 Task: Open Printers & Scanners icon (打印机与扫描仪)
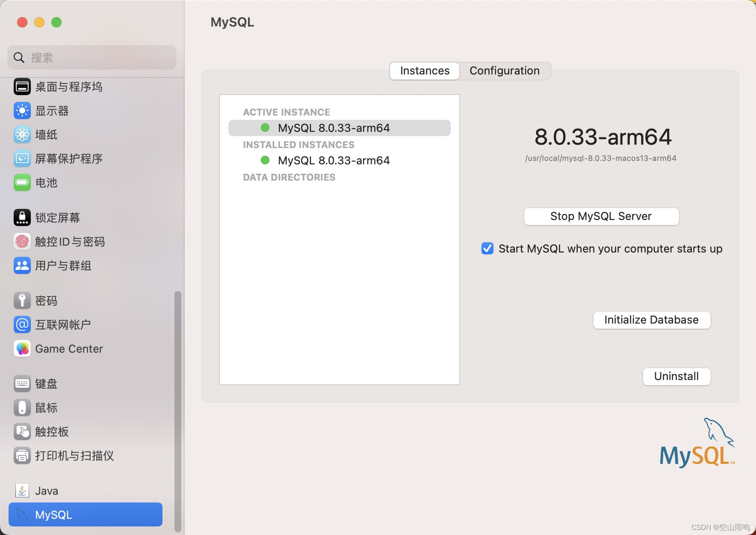click(x=22, y=456)
